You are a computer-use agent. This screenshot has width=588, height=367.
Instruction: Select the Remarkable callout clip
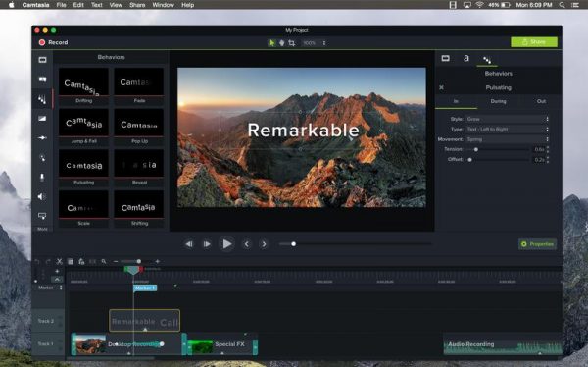pos(144,321)
